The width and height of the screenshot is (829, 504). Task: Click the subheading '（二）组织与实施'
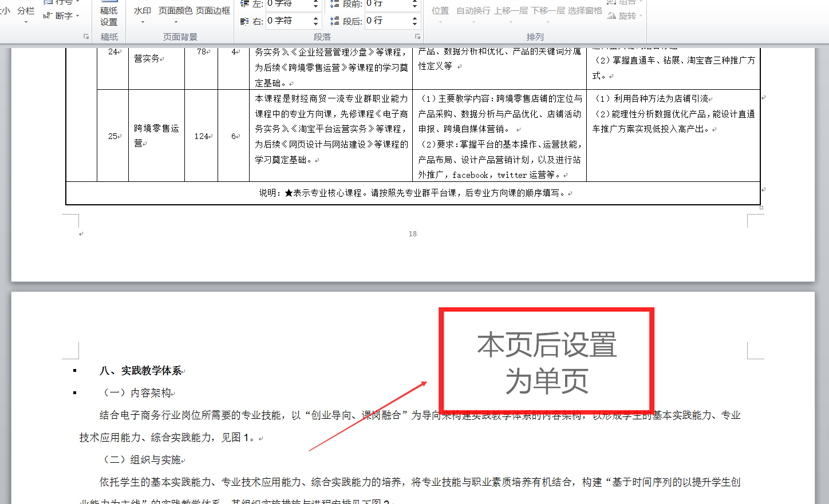[141, 460]
